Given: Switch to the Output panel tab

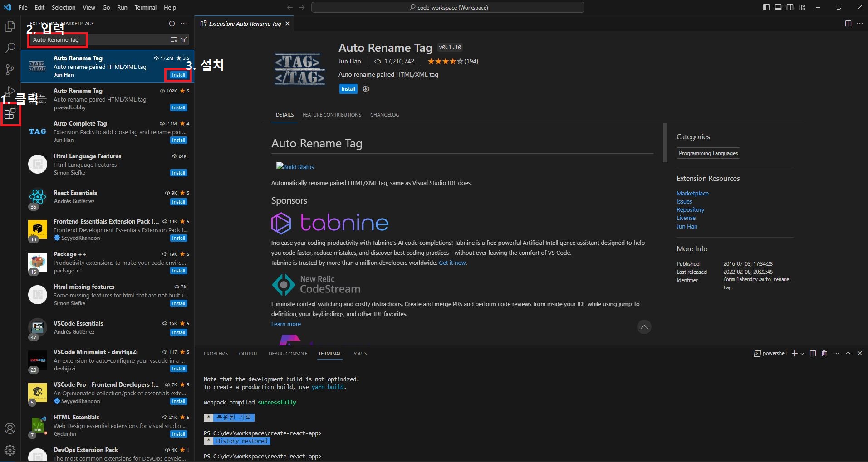Looking at the screenshot, I should [248, 354].
